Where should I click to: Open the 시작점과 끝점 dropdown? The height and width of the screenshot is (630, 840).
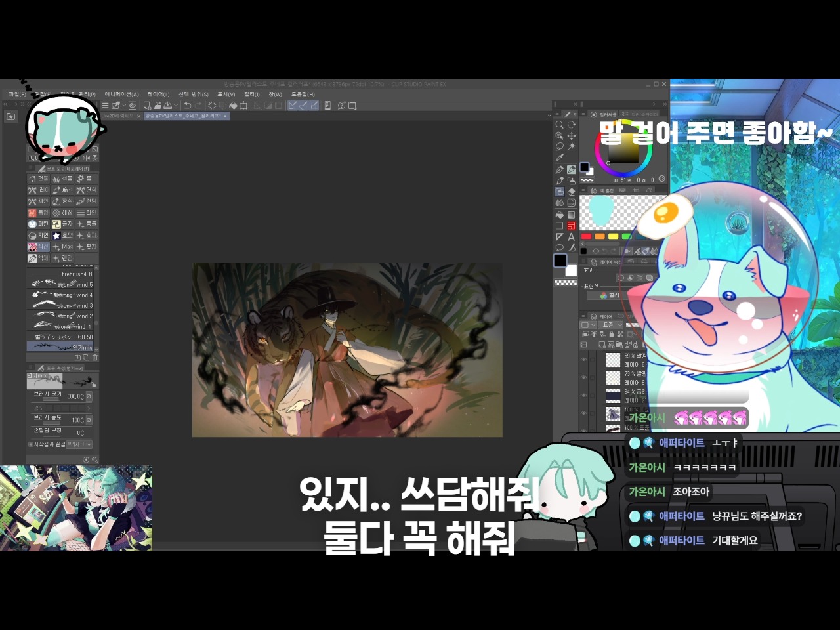click(79, 444)
